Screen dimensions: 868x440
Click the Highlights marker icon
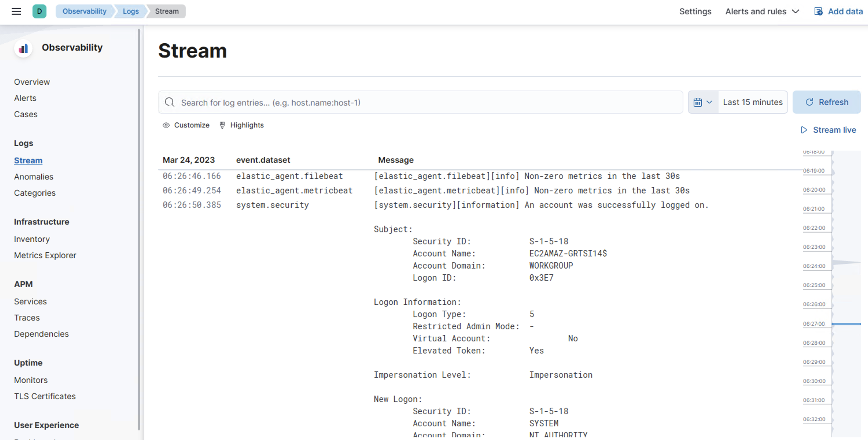(x=222, y=125)
